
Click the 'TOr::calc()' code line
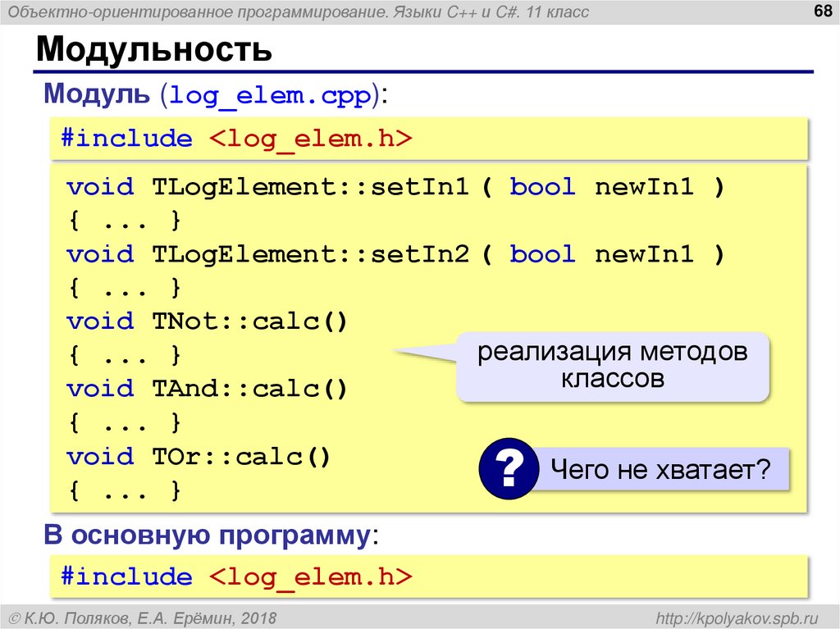pyautogui.click(x=199, y=457)
